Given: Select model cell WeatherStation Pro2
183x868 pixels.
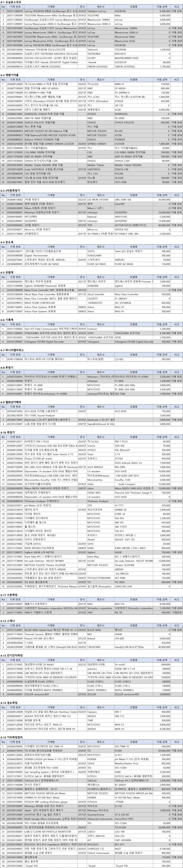Looking at the screenshot, I should click(x=133, y=764).
